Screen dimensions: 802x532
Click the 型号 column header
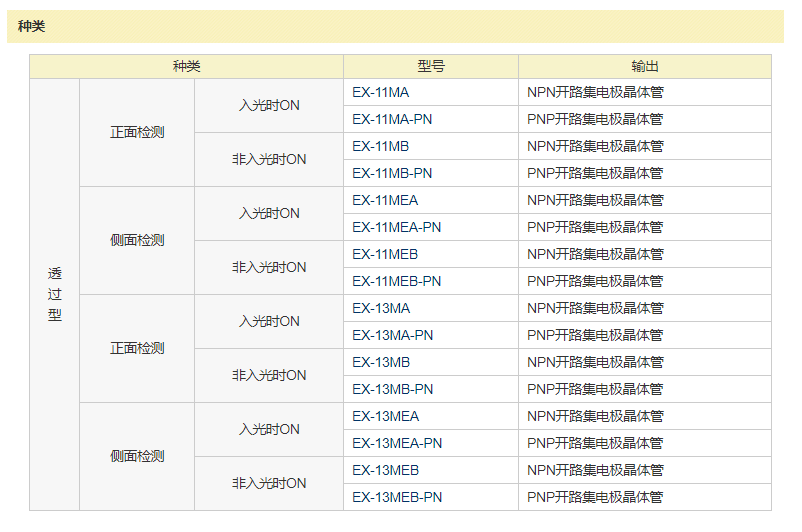[x=431, y=66]
